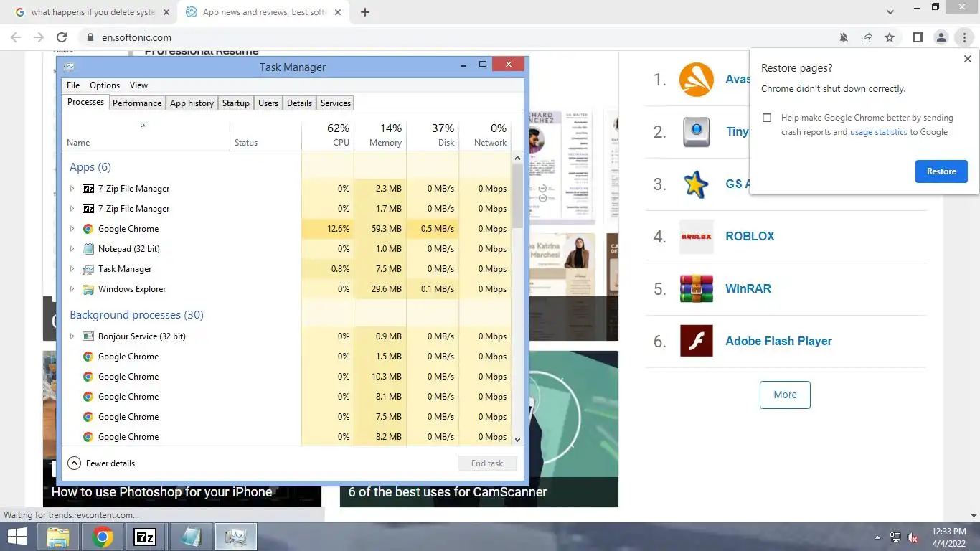Reload the Chrome page
The image size is (980, 551).
click(62, 37)
